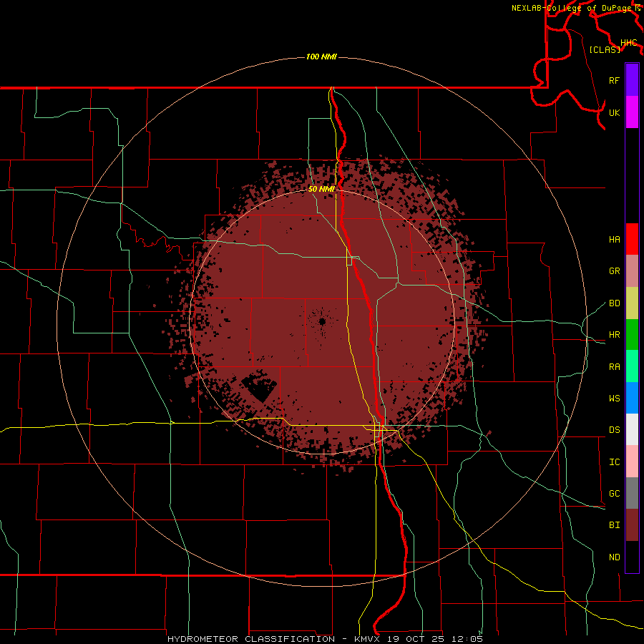The image size is (644, 644).
Task: Click the UK legend label text
Action: [614, 112]
